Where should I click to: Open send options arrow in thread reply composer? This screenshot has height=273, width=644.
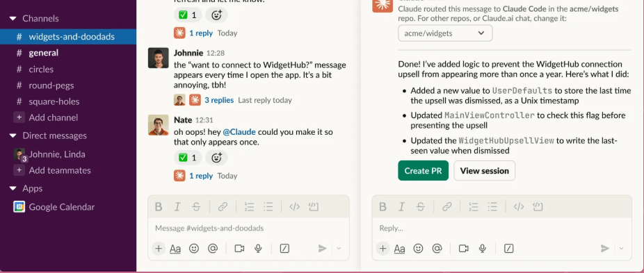coord(622,249)
